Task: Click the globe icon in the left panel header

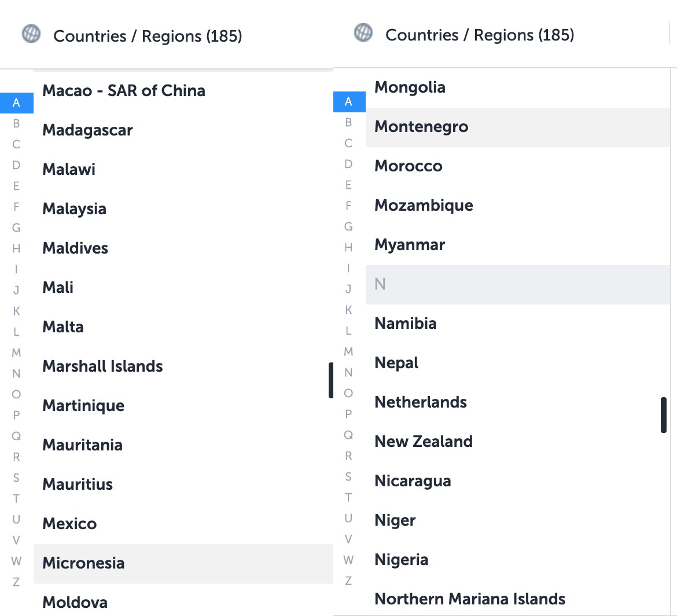Action: click(x=31, y=34)
